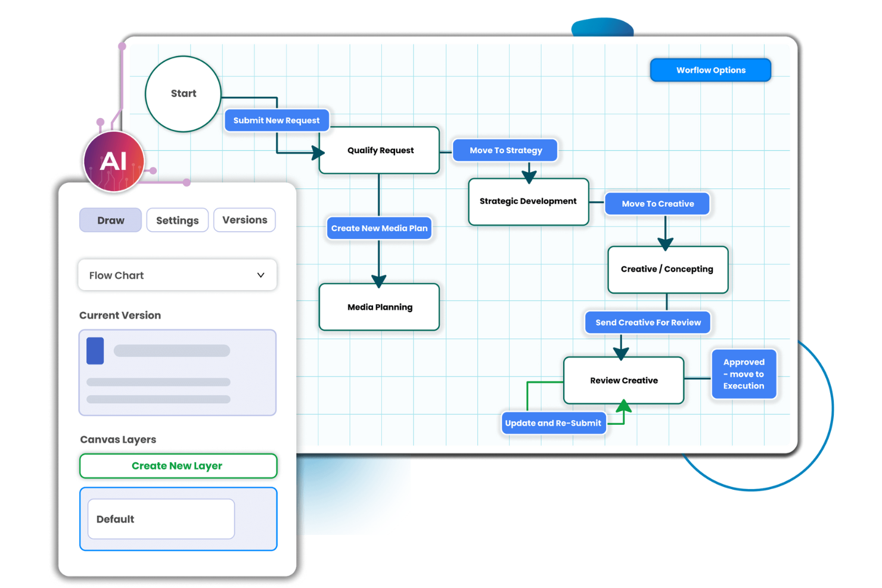Expand the Flow Chart dropdown
Image resolution: width=882 pixels, height=588 pixels.
pyautogui.click(x=177, y=275)
